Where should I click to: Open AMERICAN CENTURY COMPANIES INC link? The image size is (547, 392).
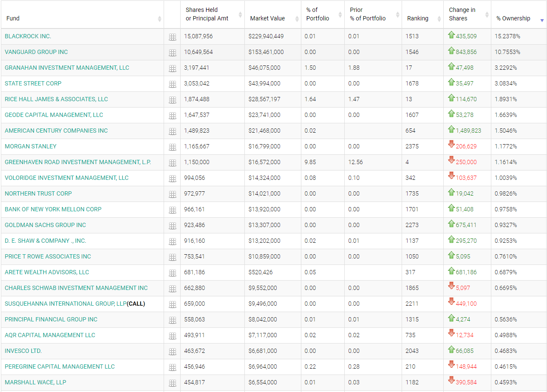coord(57,131)
